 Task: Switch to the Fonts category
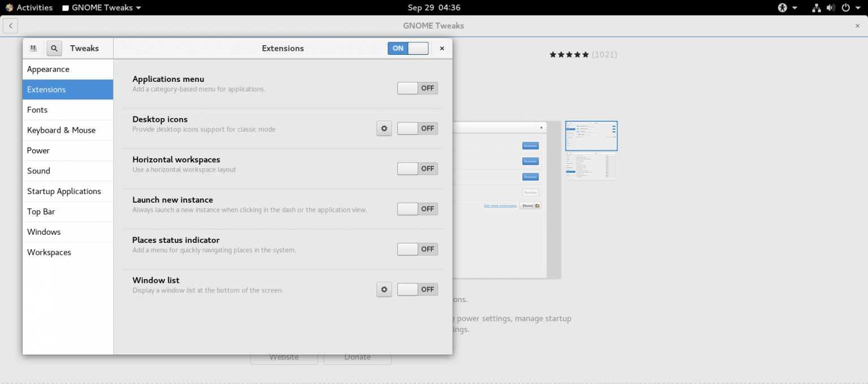click(x=37, y=110)
